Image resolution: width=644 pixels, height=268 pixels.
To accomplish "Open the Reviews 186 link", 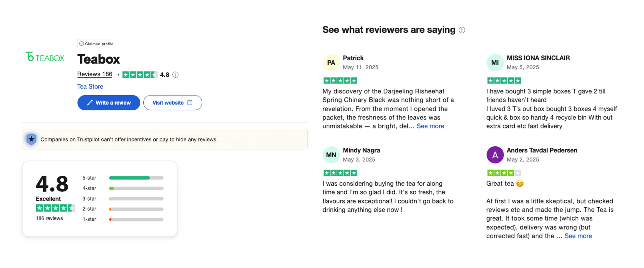I will click(x=95, y=74).
